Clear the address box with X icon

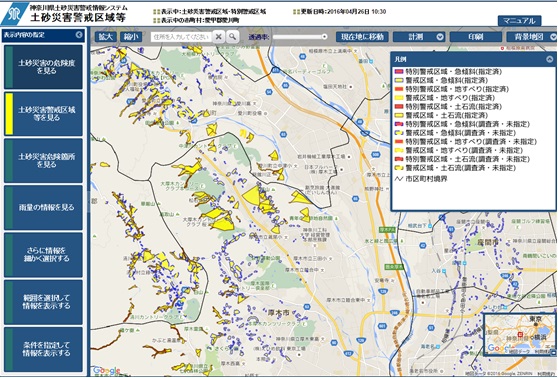[x=219, y=36]
